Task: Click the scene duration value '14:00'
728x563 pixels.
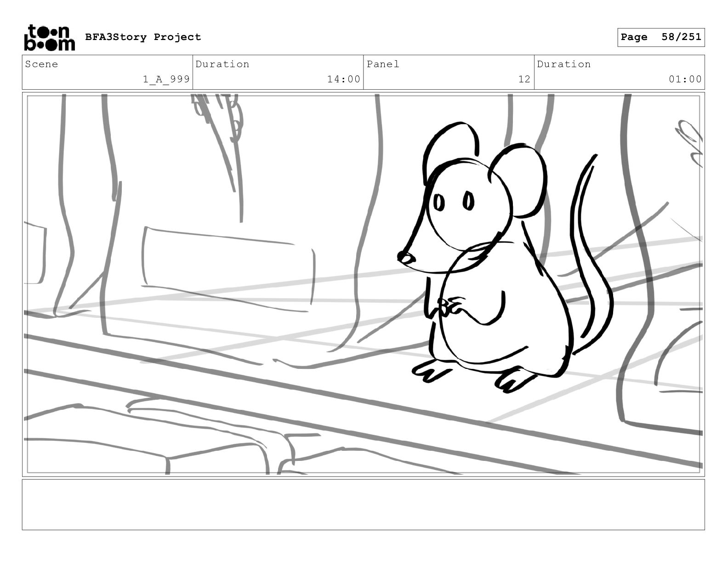Action: click(344, 80)
